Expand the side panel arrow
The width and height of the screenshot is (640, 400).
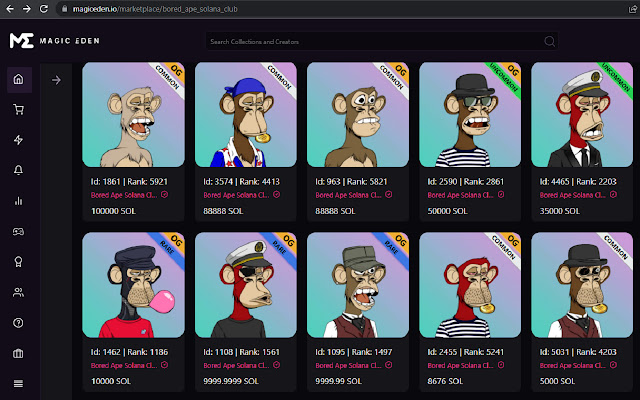56,80
